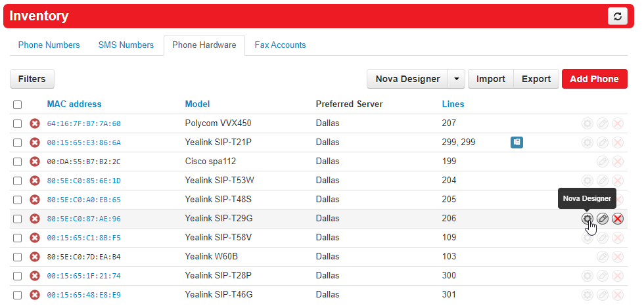644x306 pixels.
Task: Switch to the Phone Numbers tab
Action: (49, 45)
